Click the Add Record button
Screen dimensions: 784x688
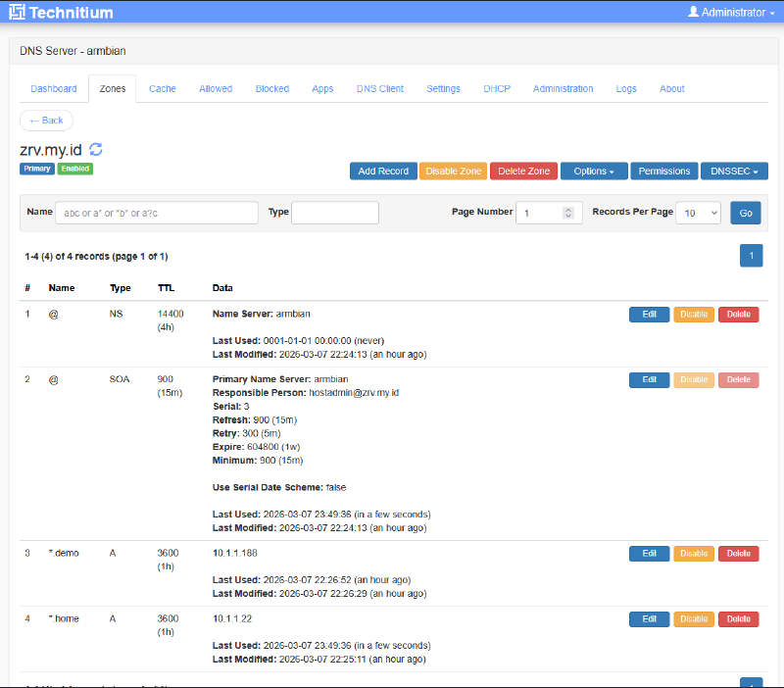(383, 171)
